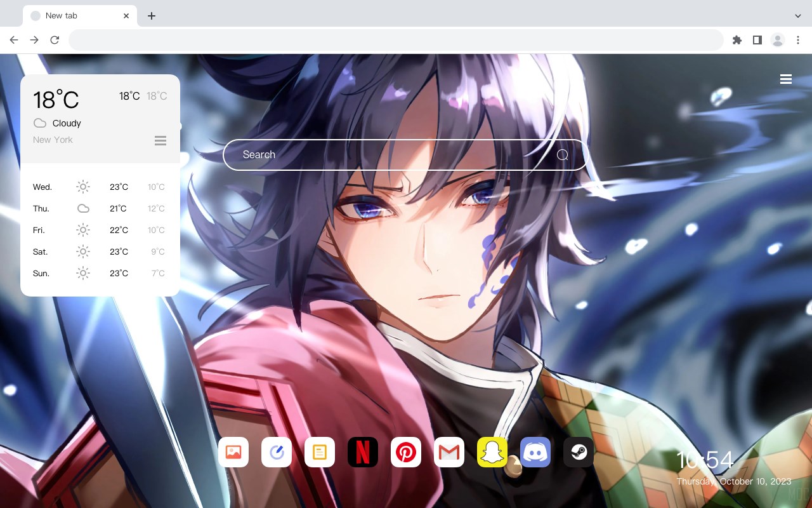Select the Sun. forecast row label

(41, 274)
